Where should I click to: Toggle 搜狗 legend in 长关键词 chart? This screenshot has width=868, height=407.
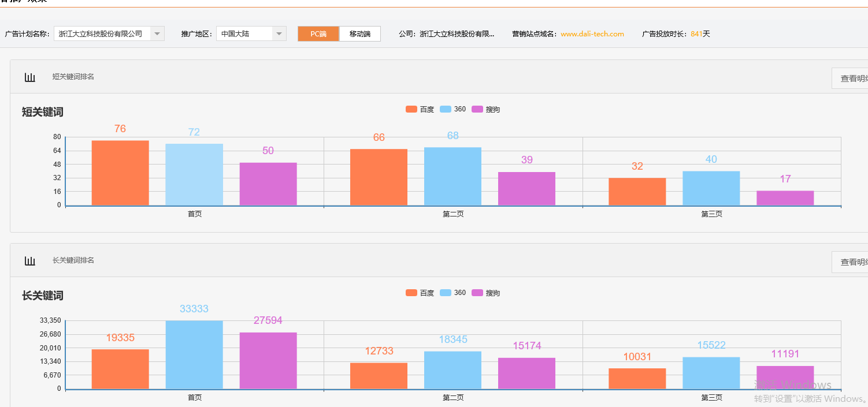[486, 293]
